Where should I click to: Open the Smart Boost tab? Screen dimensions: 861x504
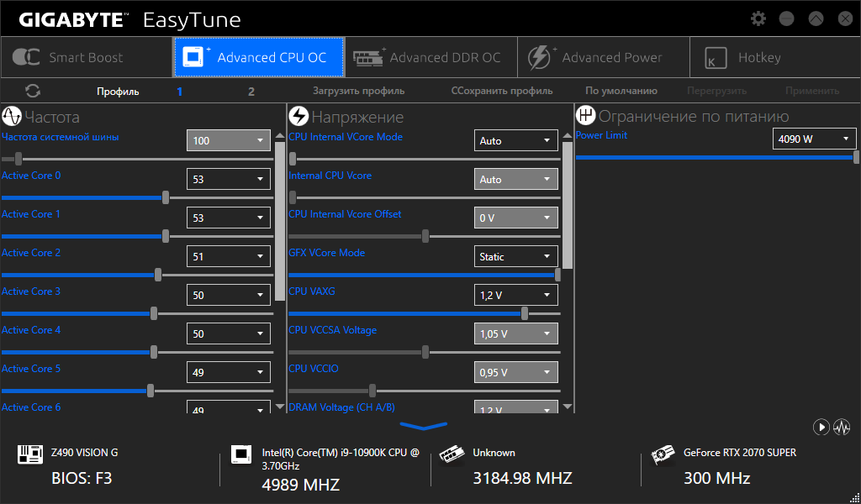tap(86, 57)
